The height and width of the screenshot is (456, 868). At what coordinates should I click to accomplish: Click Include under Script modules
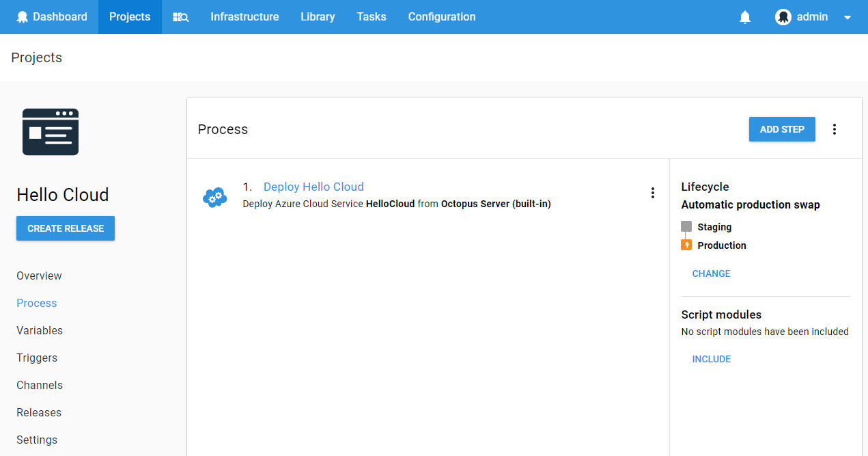[711, 359]
